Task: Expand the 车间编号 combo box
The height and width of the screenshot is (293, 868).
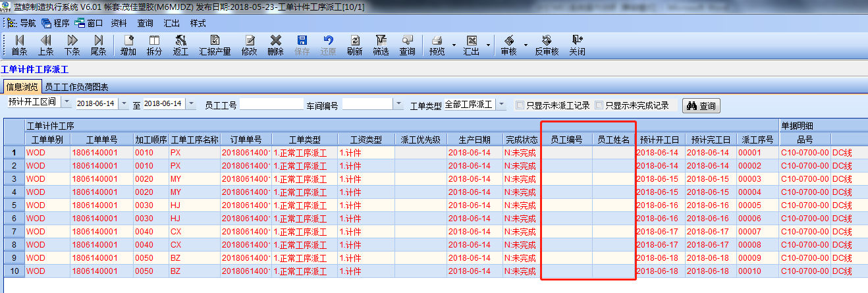Action: click(398, 105)
